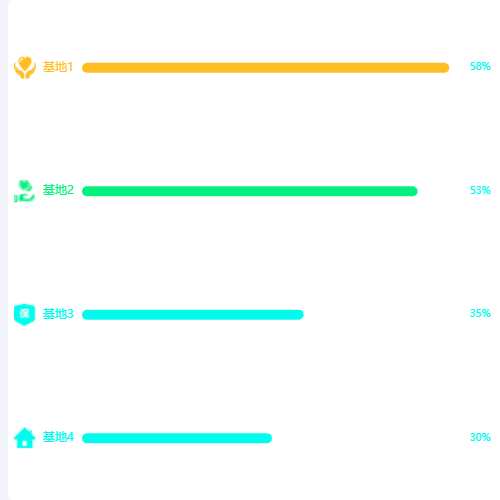Select the 基地3 label

pos(58,314)
